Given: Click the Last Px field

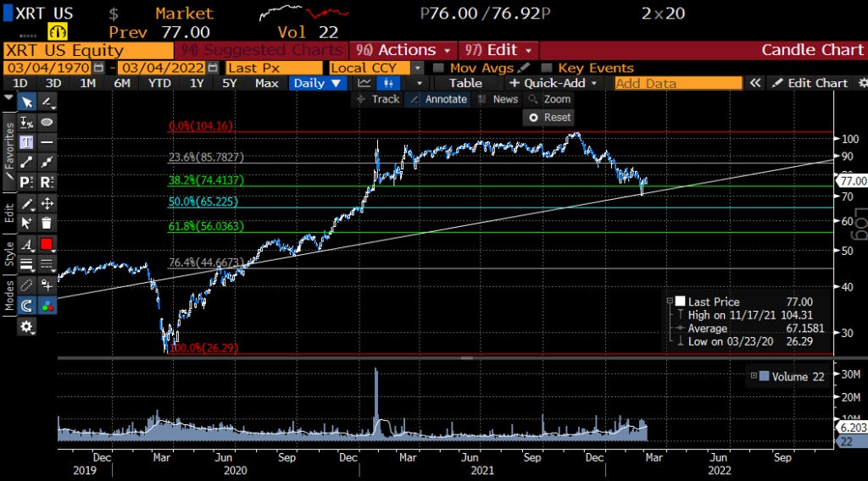Looking at the screenshot, I should tap(274, 68).
